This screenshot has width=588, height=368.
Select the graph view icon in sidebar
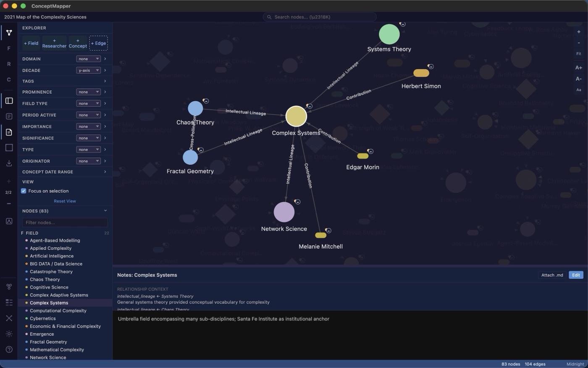click(9, 32)
